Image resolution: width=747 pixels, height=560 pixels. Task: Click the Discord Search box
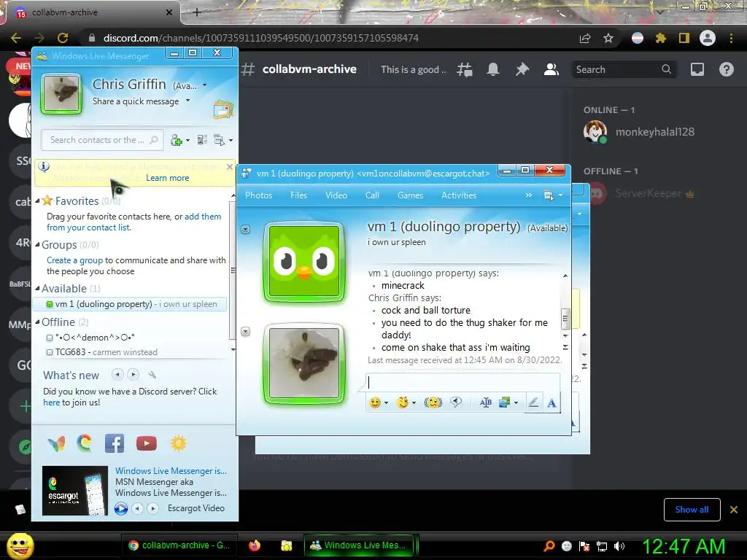tap(623, 69)
